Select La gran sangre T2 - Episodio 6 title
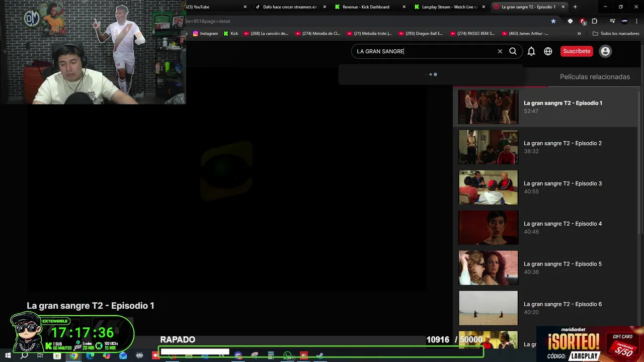The width and height of the screenshot is (644, 362). 562,304
